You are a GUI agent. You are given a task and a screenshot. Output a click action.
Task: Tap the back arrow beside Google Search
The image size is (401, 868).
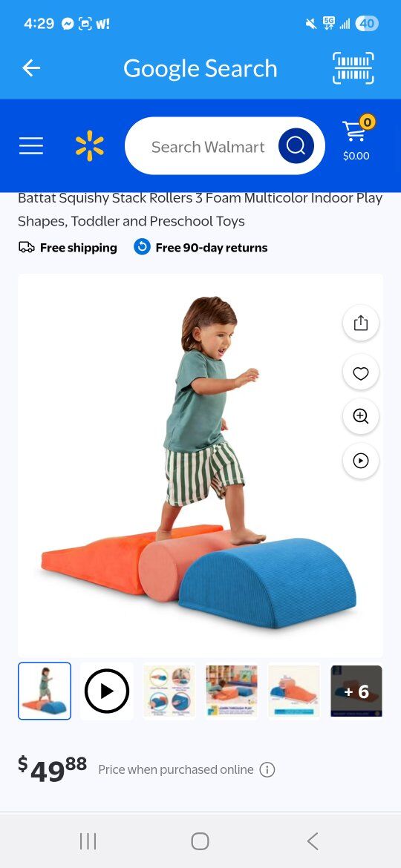[x=31, y=68]
